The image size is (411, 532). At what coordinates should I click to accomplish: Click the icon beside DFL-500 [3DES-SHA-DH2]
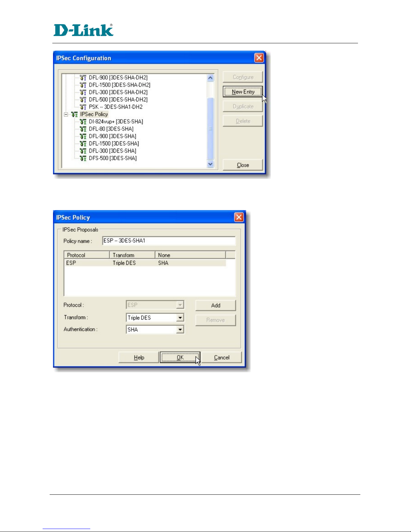point(83,100)
